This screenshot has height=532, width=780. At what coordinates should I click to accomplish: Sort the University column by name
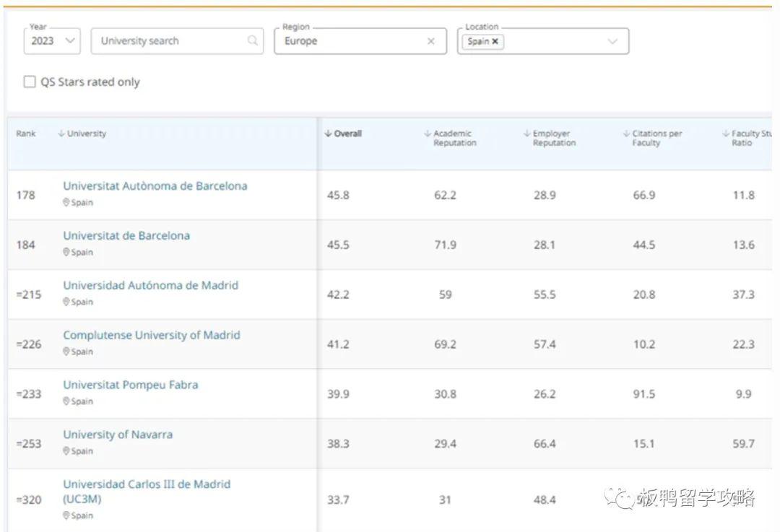tap(85, 134)
